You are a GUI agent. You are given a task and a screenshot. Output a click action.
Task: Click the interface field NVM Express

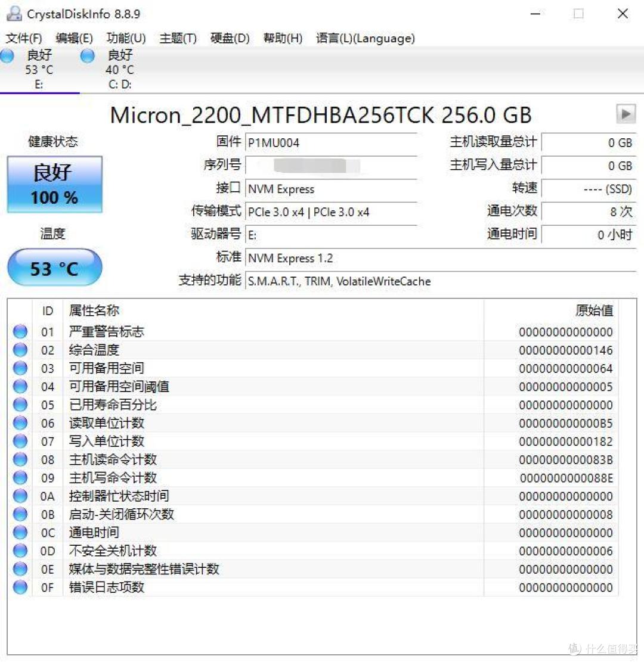tap(332, 189)
